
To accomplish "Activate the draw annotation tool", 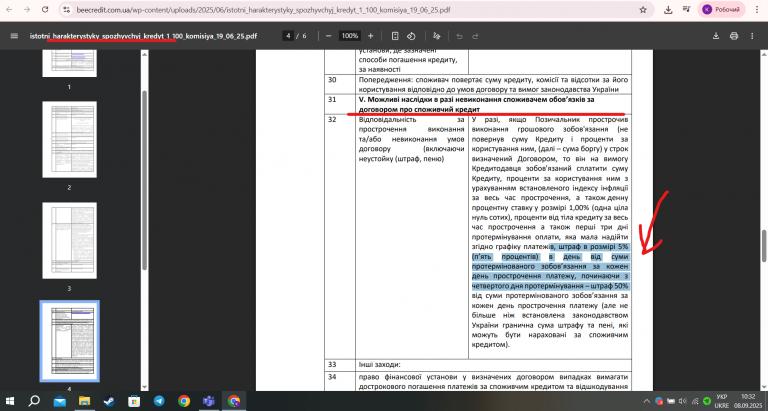I will (x=437, y=36).
